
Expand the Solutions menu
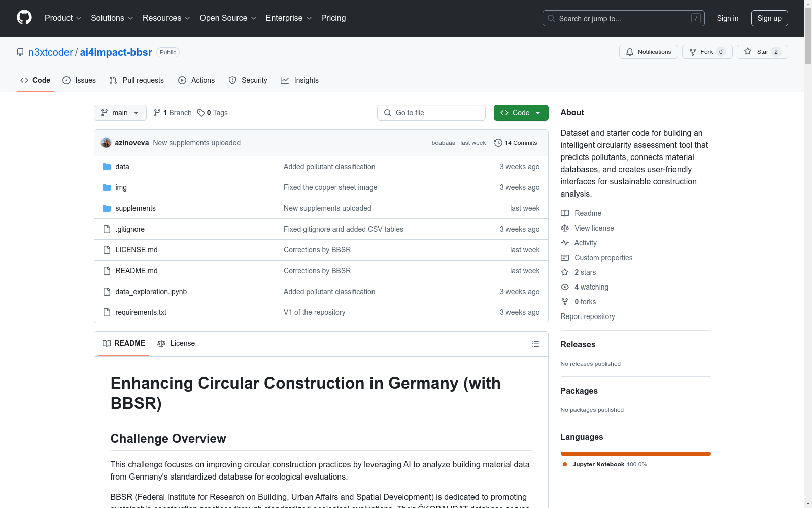[112, 18]
